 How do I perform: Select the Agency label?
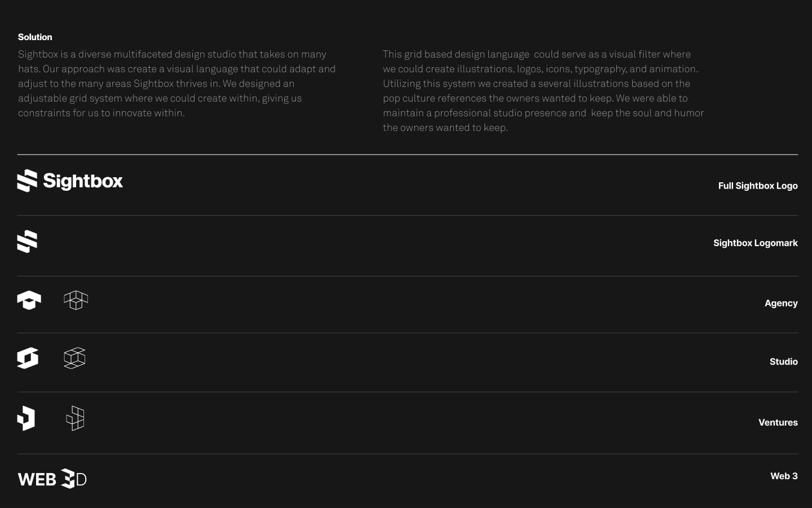pyautogui.click(x=781, y=303)
